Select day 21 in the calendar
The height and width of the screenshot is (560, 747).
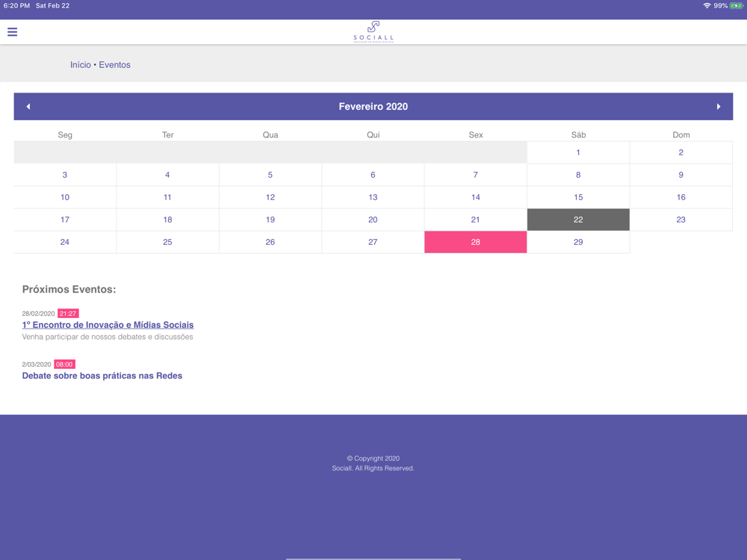tap(475, 220)
